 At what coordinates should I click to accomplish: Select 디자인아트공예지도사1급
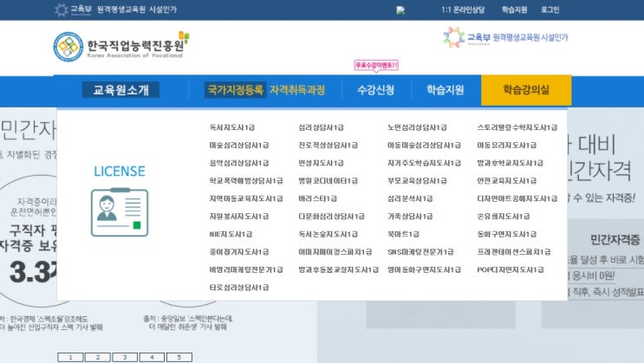pyautogui.click(x=517, y=198)
